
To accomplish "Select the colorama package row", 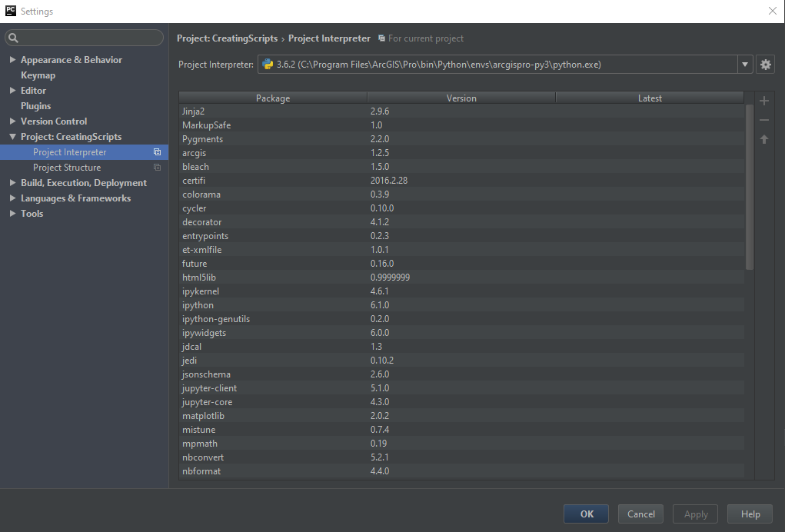I will click(x=461, y=195).
